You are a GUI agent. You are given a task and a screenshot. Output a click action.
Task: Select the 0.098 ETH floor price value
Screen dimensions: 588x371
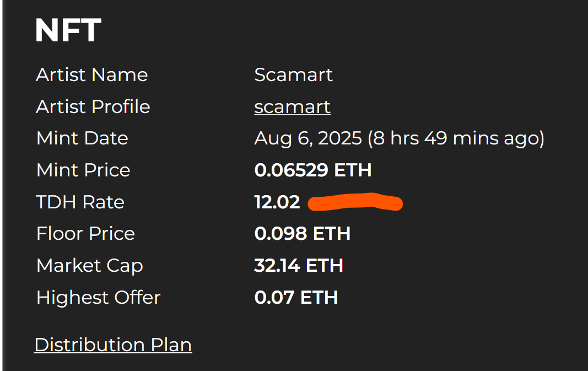[302, 234]
